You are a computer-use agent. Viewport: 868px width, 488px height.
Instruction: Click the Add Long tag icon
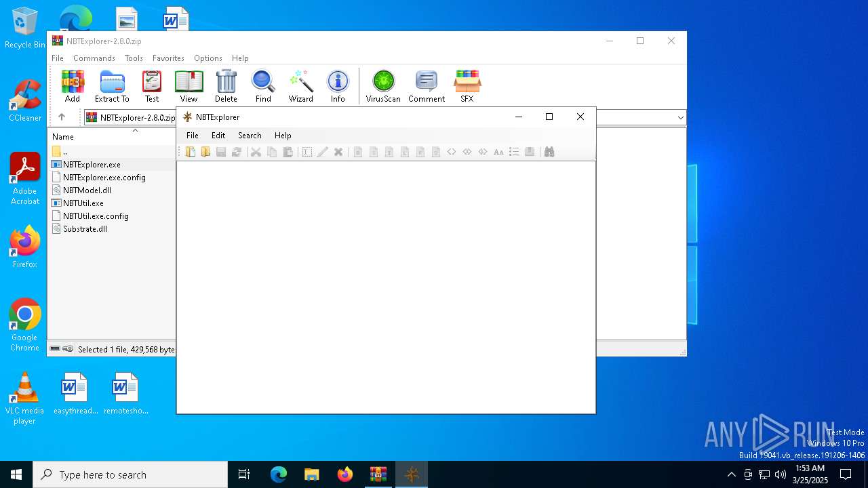click(405, 152)
